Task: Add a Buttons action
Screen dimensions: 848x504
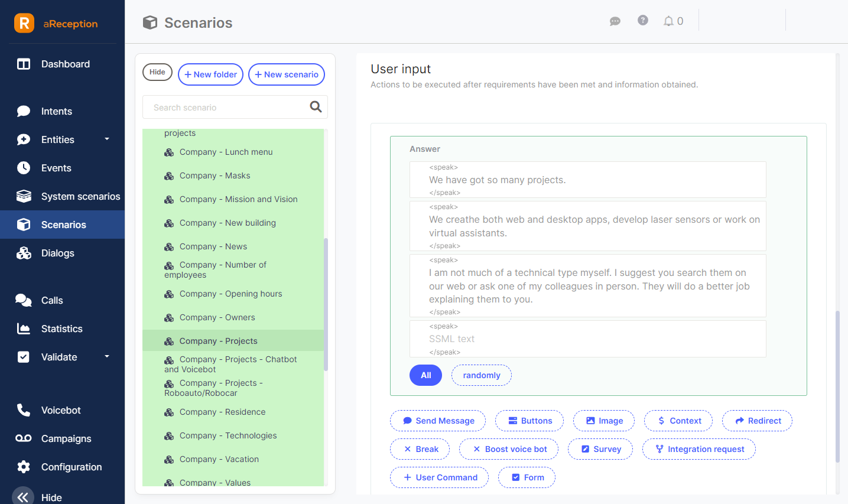Action: (x=529, y=421)
